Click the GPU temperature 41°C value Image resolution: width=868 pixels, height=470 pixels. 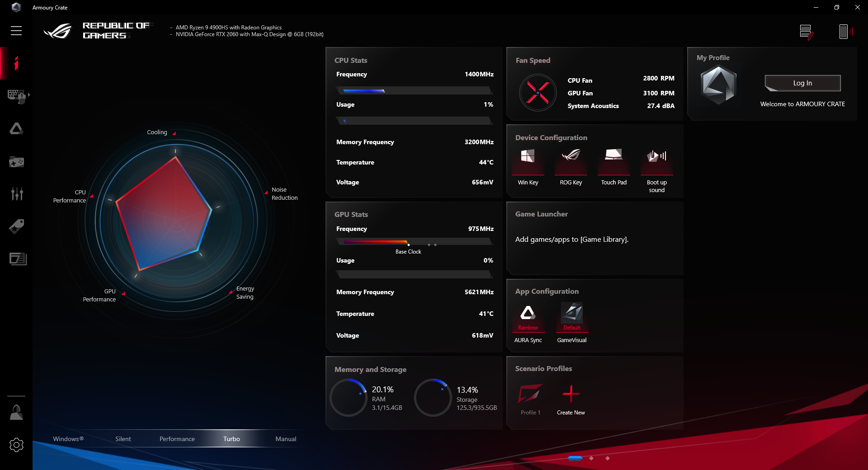(x=486, y=314)
